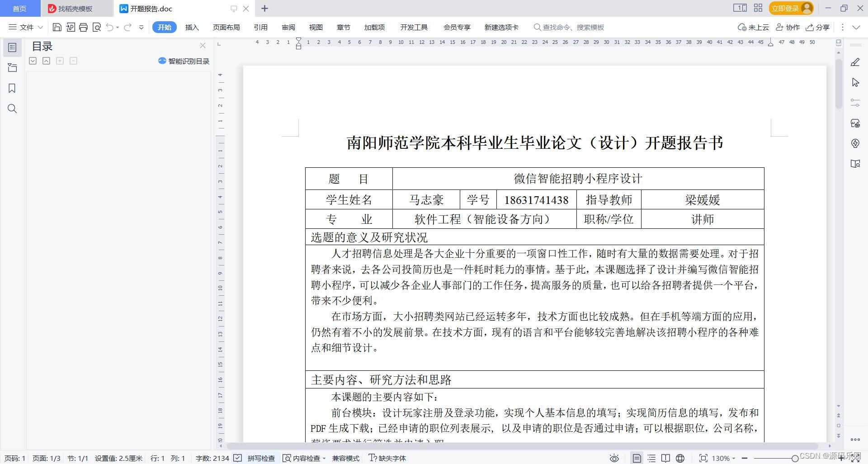Click the horizontal scrollbar at bottom
This screenshot has height=464, width=868.
(522, 446)
